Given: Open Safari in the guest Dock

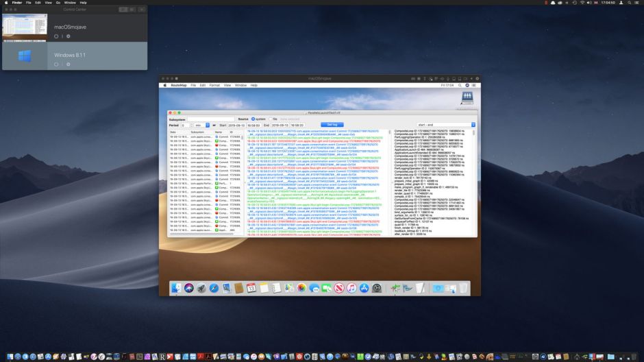Looking at the screenshot, I should point(214,289).
